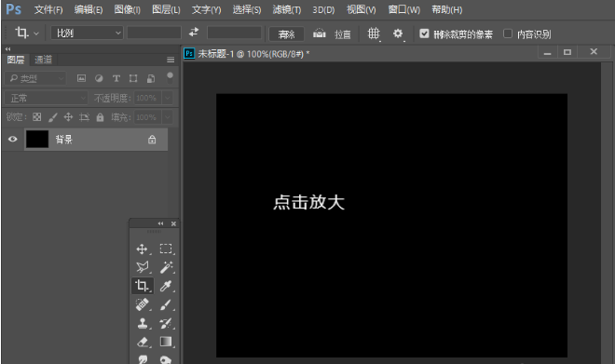Collapse the floating toolbox arrows
This screenshot has width=615, height=364.
pos(161,223)
